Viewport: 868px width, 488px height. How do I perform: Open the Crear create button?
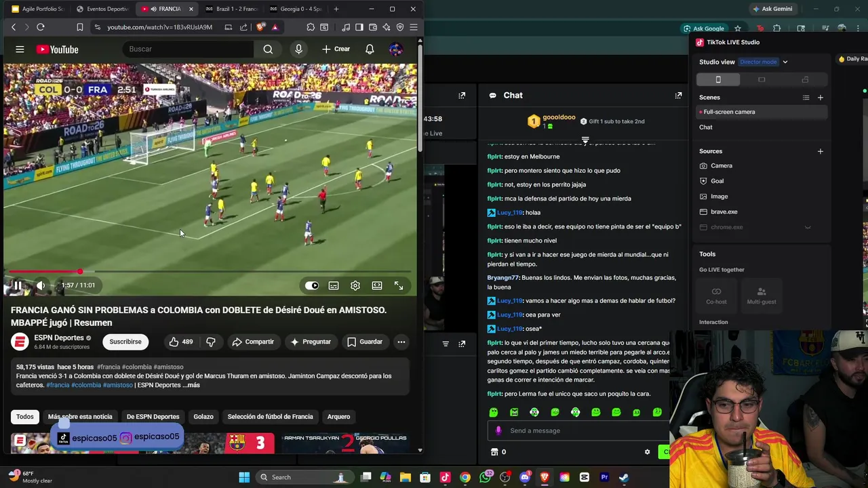tap(336, 49)
